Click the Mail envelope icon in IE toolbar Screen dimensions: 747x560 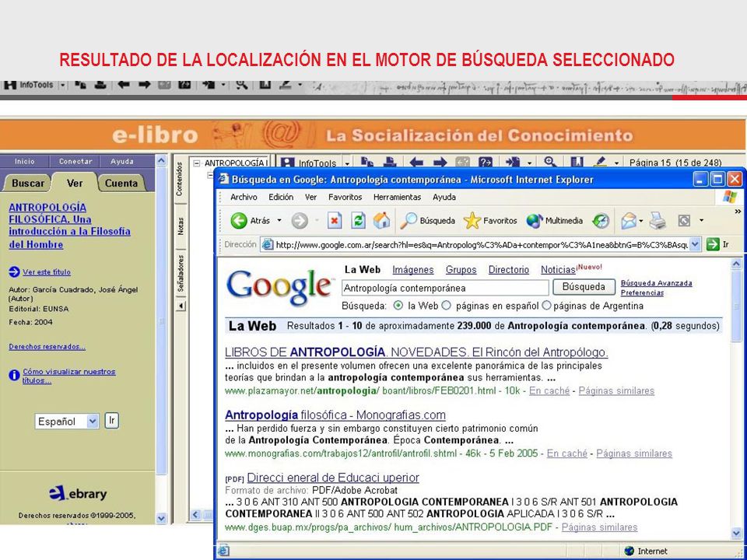point(629,220)
